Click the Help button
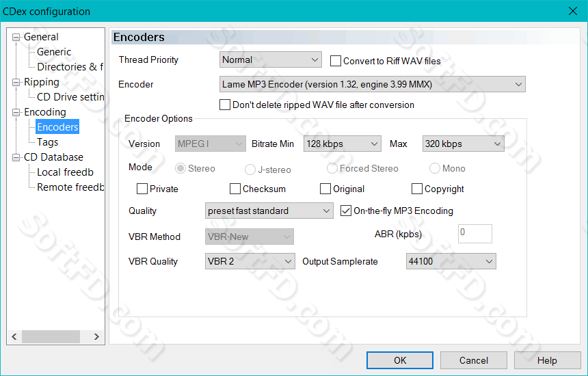 (547, 360)
